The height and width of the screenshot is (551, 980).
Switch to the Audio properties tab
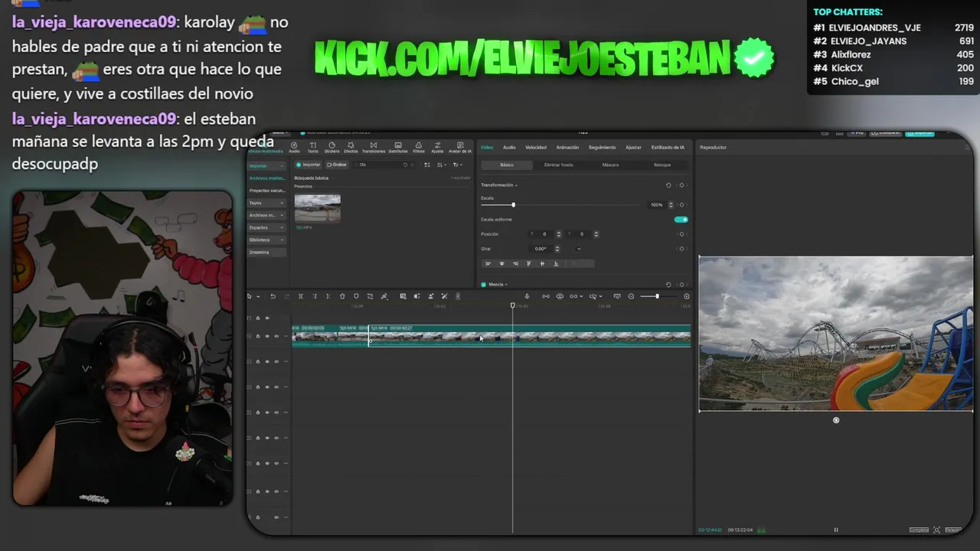tap(509, 147)
